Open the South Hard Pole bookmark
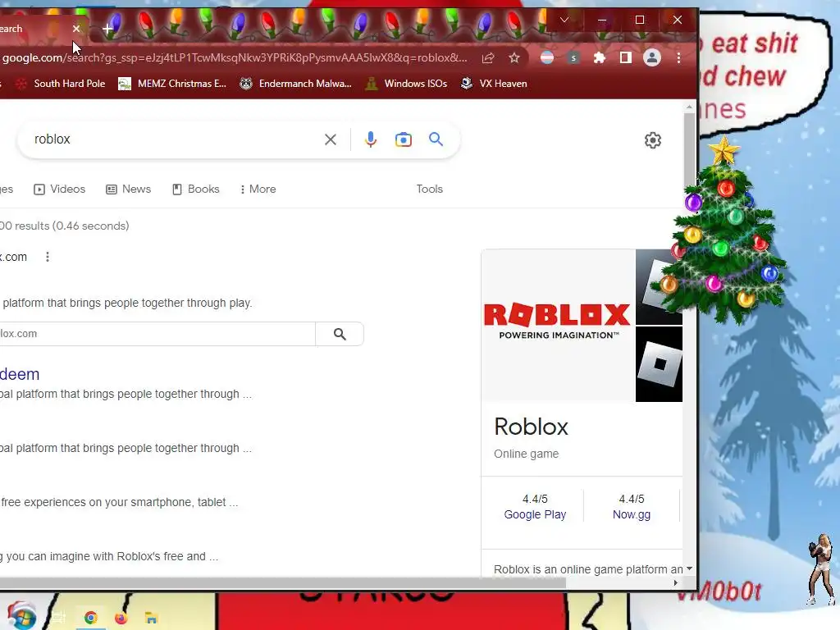 tap(59, 84)
